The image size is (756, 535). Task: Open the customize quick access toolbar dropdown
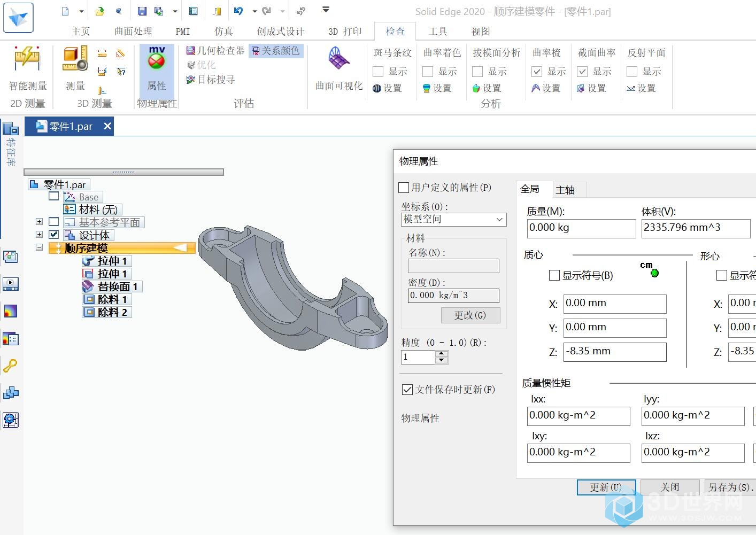coord(326,10)
